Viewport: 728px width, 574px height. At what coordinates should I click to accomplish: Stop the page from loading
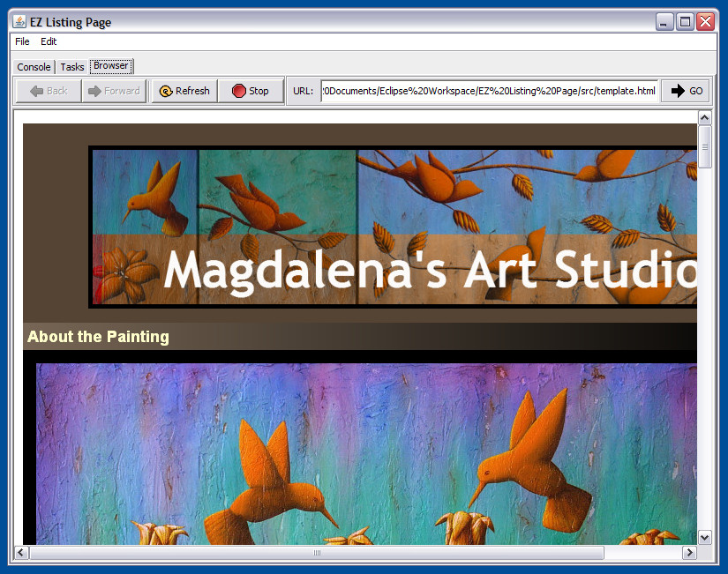click(251, 91)
